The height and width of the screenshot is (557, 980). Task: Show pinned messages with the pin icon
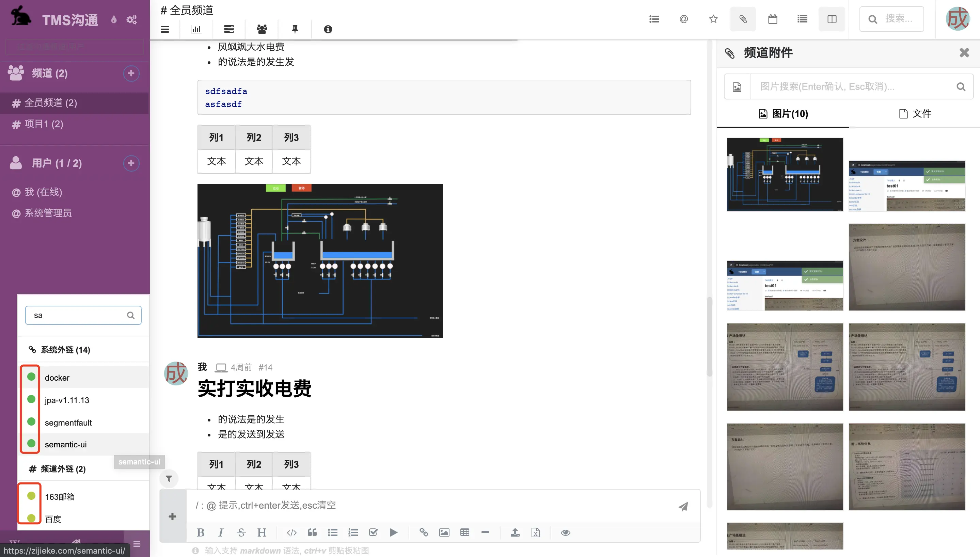[295, 29]
